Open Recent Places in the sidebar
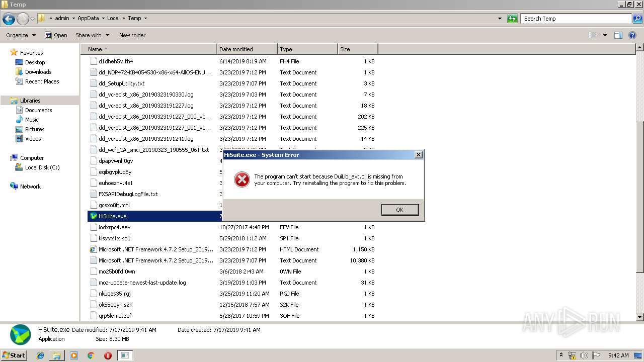The height and width of the screenshot is (362, 644). [x=42, y=81]
